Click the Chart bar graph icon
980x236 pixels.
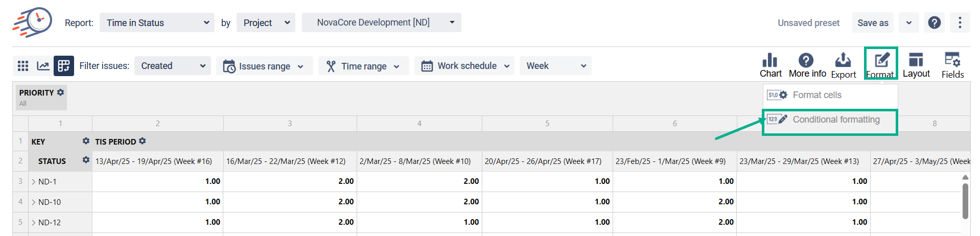click(770, 61)
